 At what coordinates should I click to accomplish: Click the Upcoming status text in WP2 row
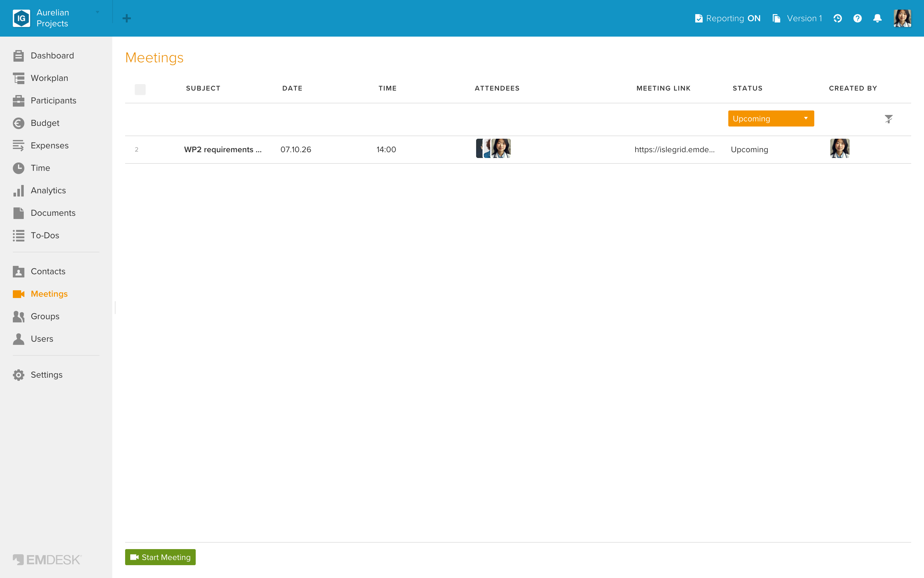(749, 149)
